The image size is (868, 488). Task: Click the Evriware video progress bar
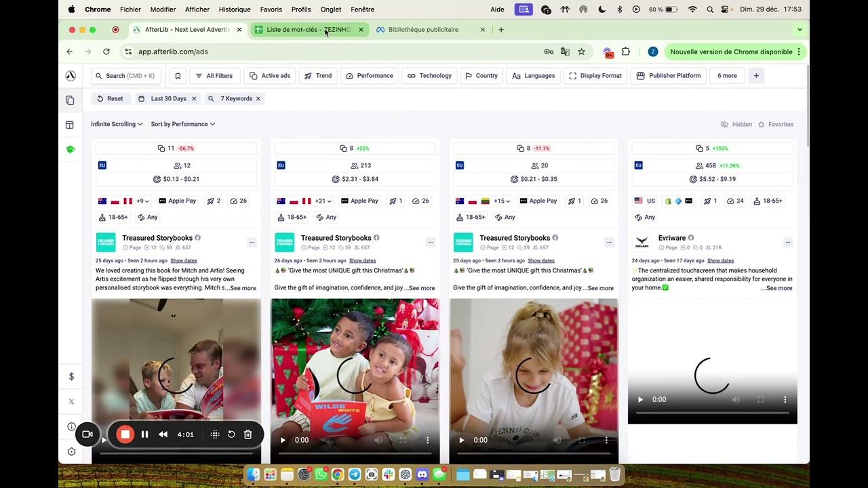(x=712, y=413)
